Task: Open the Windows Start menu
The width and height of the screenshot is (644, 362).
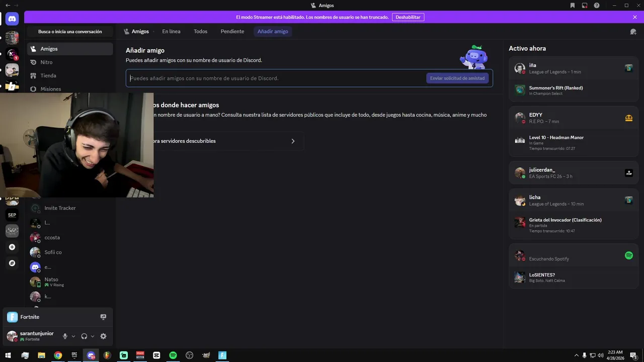Action: pos(8,355)
